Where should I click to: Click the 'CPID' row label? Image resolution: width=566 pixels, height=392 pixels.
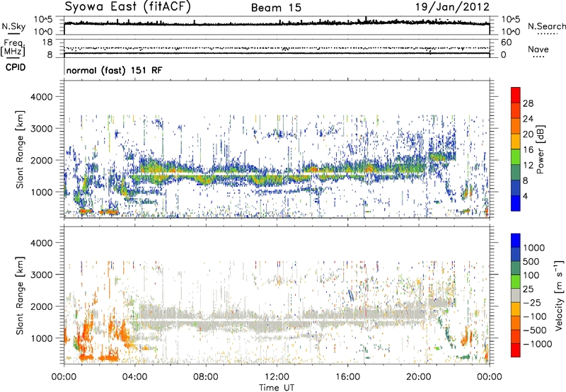coord(16,67)
